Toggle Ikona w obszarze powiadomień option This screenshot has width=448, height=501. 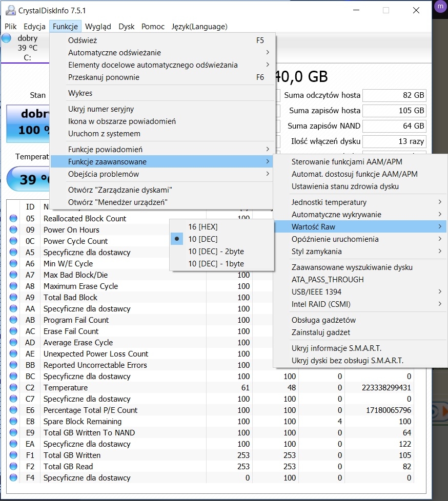[162, 121]
